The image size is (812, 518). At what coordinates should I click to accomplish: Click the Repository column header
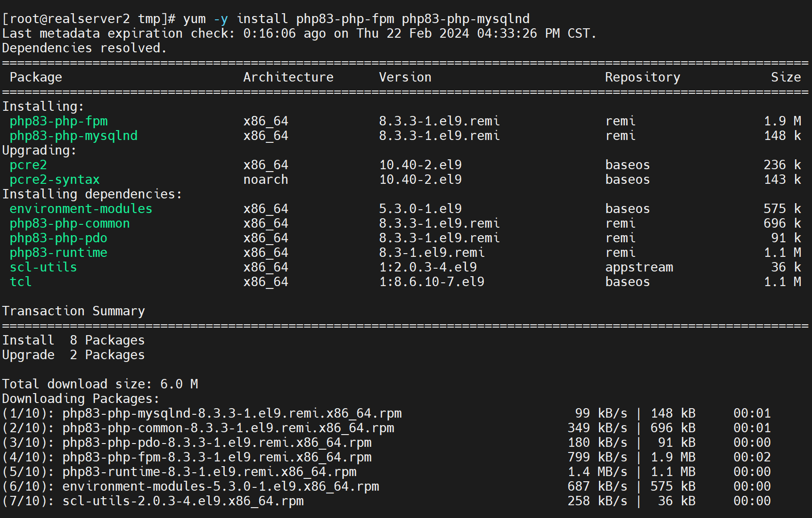pos(642,77)
